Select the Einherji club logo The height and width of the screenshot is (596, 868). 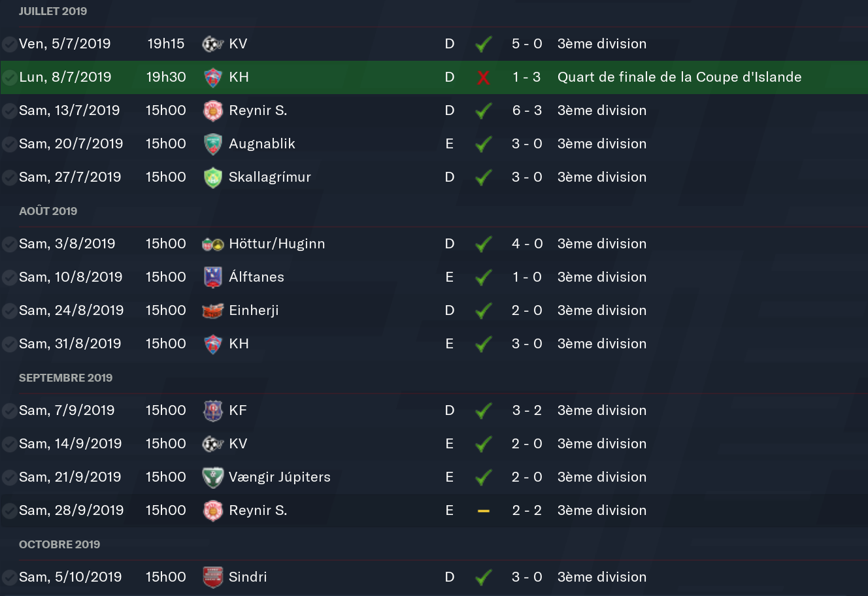pos(213,310)
